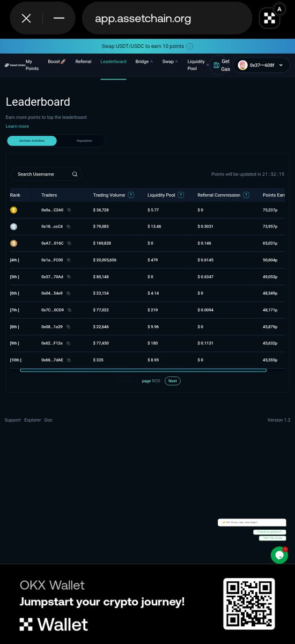
Task: Focus the Search Username field
Action: click(47, 174)
